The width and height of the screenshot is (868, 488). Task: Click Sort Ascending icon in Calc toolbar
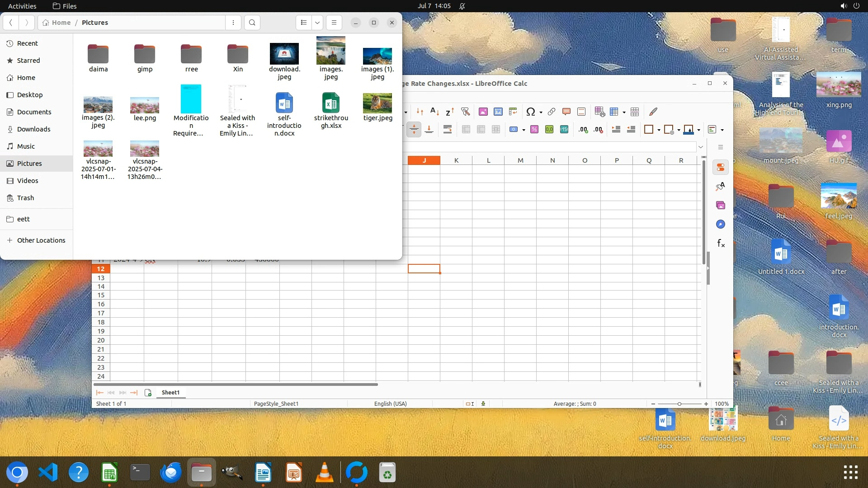point(434,112)
